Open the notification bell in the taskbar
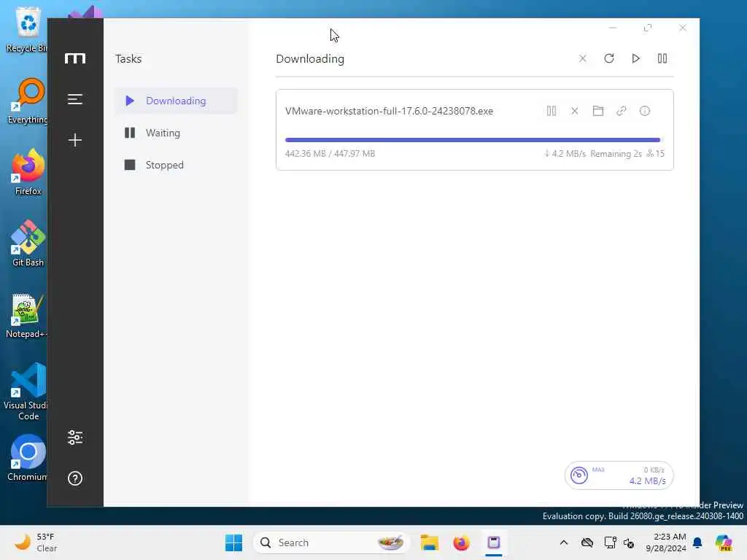 click(x=697, y=542)
